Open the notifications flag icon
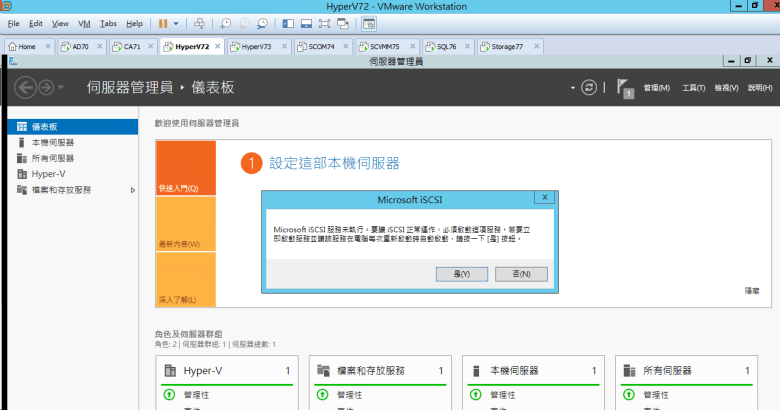 pos(625,87)
